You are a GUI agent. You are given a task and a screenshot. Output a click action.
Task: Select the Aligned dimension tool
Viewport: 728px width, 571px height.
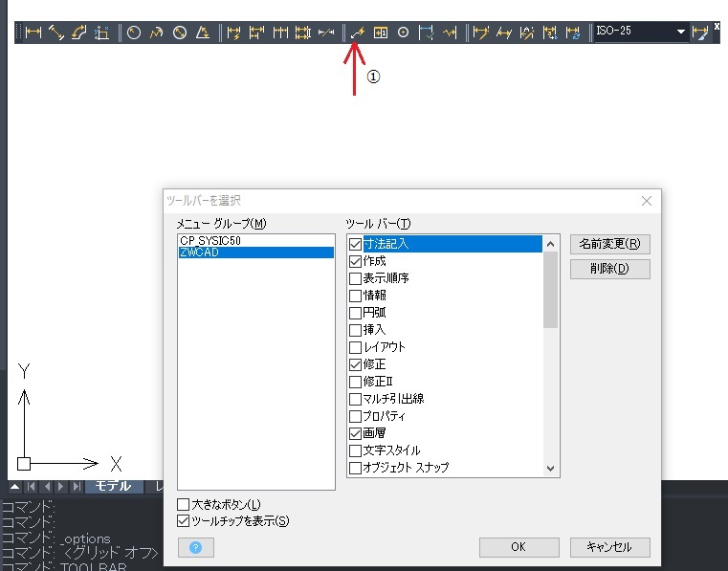pos(56,33)
